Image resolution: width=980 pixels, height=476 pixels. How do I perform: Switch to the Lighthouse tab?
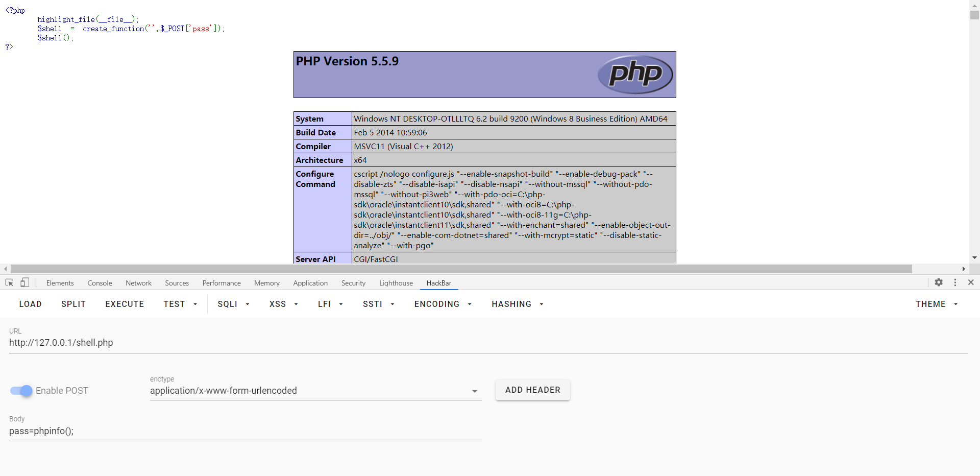point(396,283)
